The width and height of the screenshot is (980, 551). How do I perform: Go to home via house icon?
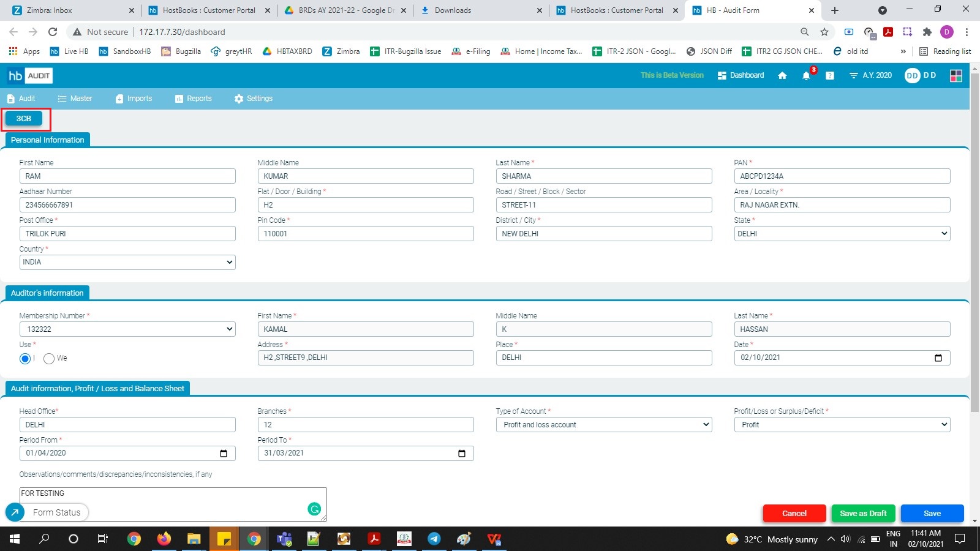[x=782, y=76]
